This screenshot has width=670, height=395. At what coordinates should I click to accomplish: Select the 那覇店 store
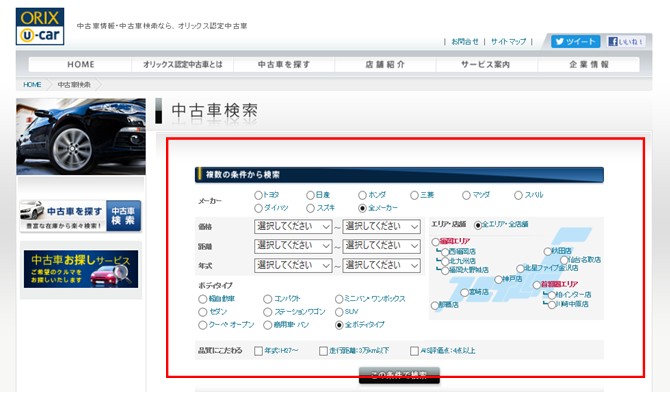point(435,306)
